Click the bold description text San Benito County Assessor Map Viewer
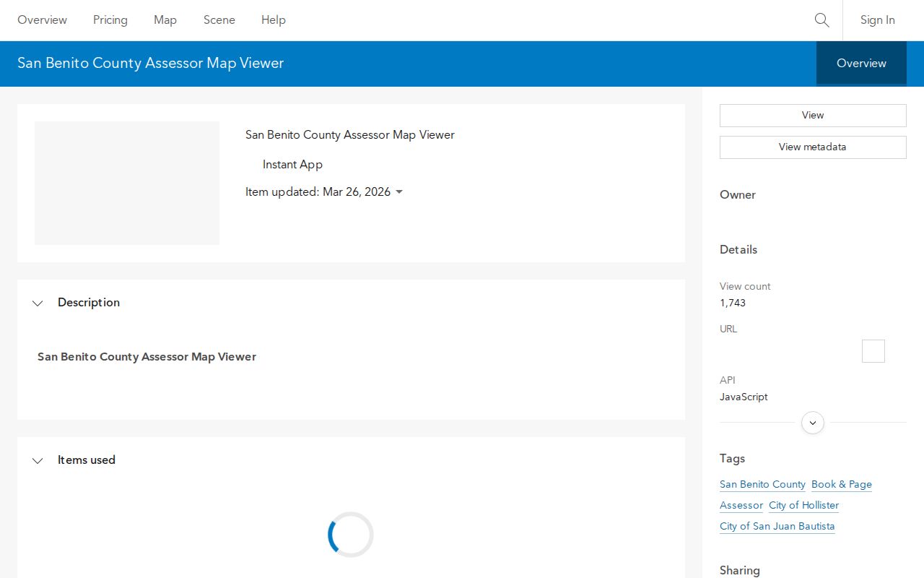Screen dimensions: 924x578 pyautogui.click(x=147, y=357)
